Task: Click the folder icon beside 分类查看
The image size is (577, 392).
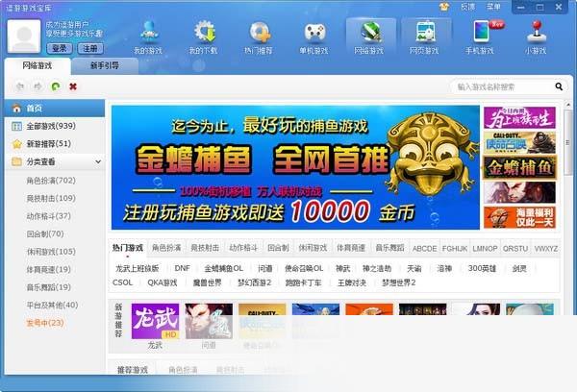Action: pyautogui.click(x=16, y=161)
